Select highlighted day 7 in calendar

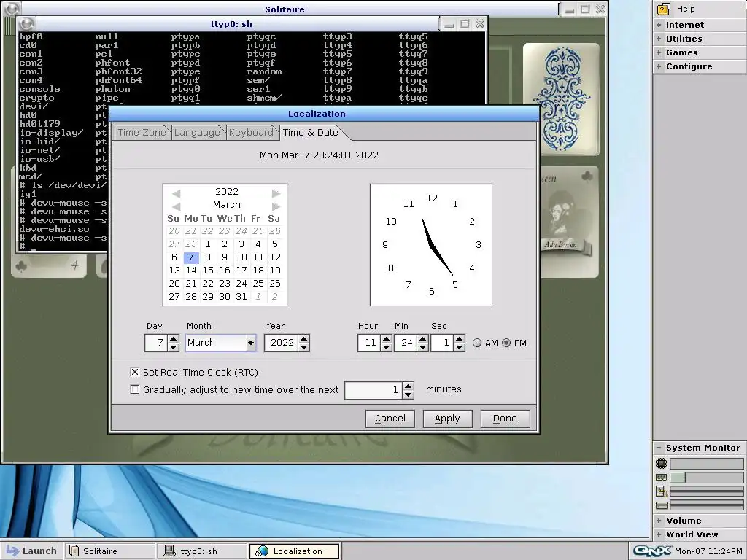click(191, 257)
